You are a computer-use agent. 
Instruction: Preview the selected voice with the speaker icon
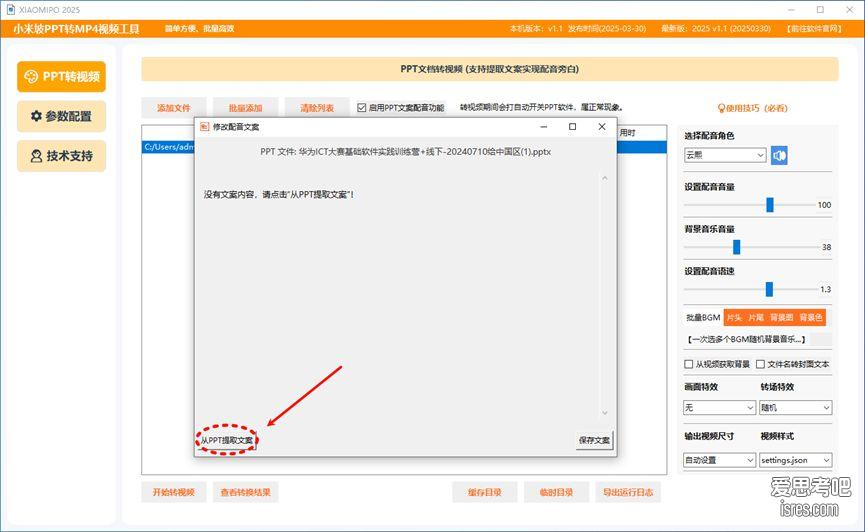(779, 156)
